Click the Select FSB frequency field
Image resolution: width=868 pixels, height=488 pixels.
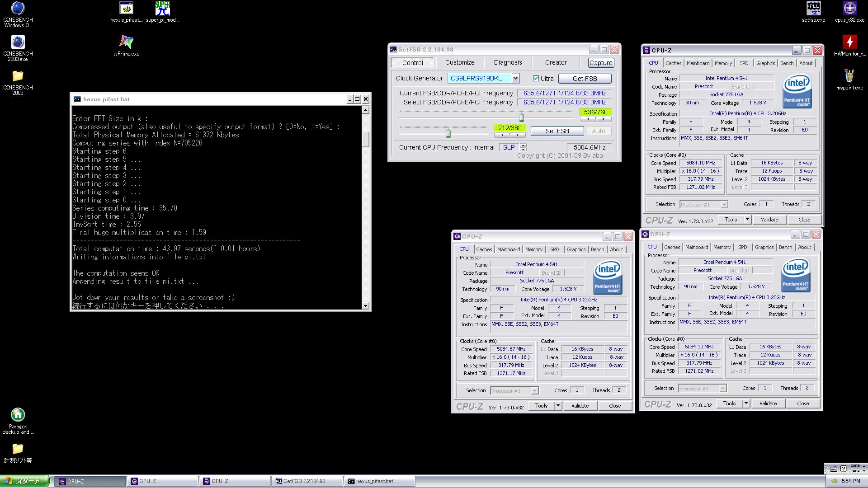[x=564, y=102]
